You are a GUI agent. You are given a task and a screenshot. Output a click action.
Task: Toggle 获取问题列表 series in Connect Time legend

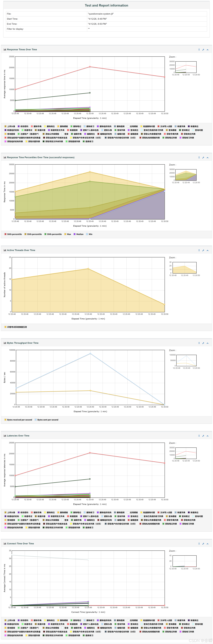point(33,636)
